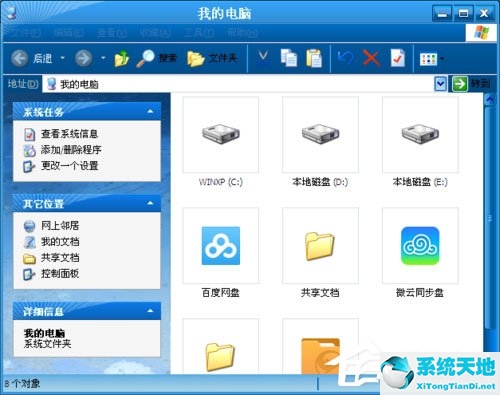The width and height of the screenshot is (500, 395).
Task: Collapse the 系统任务 panel
Action: coord(150,111)
